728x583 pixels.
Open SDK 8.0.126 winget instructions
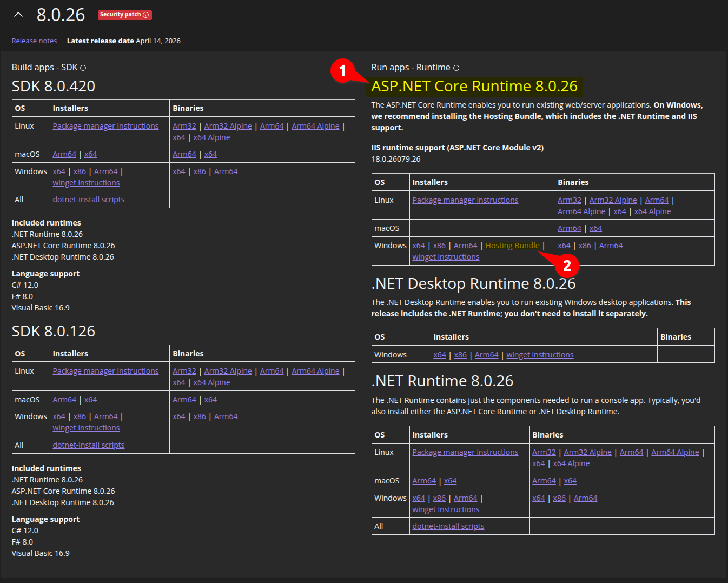86,428
